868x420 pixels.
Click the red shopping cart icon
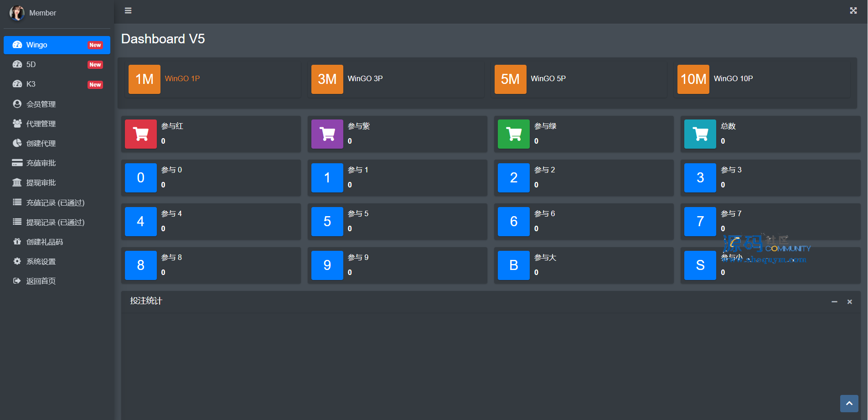pos(140,134)
